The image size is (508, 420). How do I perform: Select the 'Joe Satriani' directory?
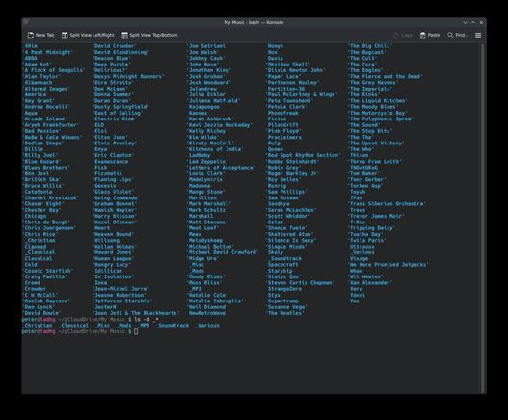coord(207,46)
